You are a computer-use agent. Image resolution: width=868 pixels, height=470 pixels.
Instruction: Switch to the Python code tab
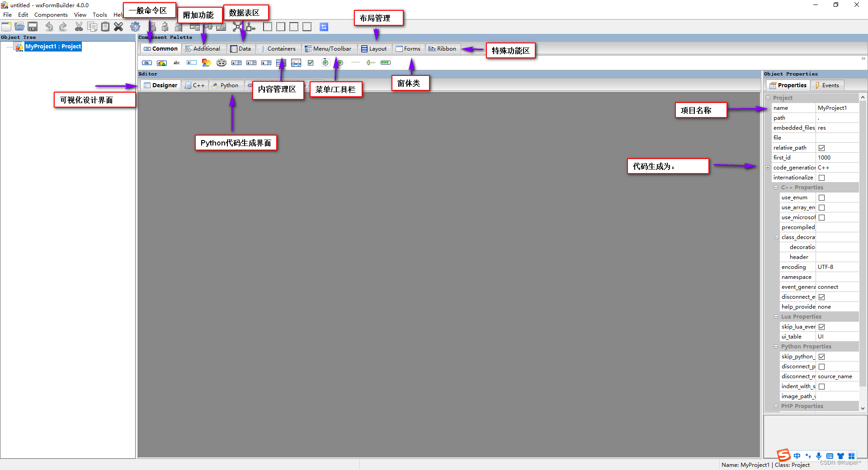click(226, 85)
